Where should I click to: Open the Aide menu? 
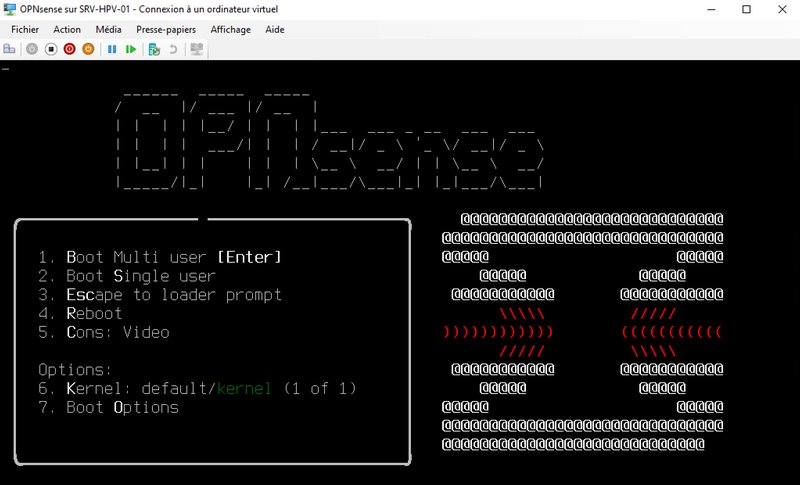click(x=274, y=30)
